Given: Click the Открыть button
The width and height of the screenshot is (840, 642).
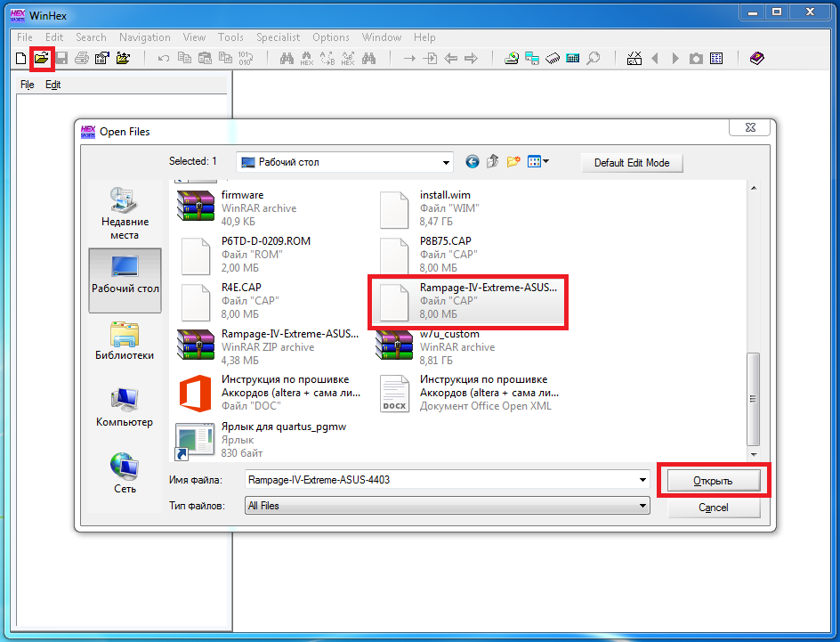Looking at the screenshot, I should pos(713,481).
